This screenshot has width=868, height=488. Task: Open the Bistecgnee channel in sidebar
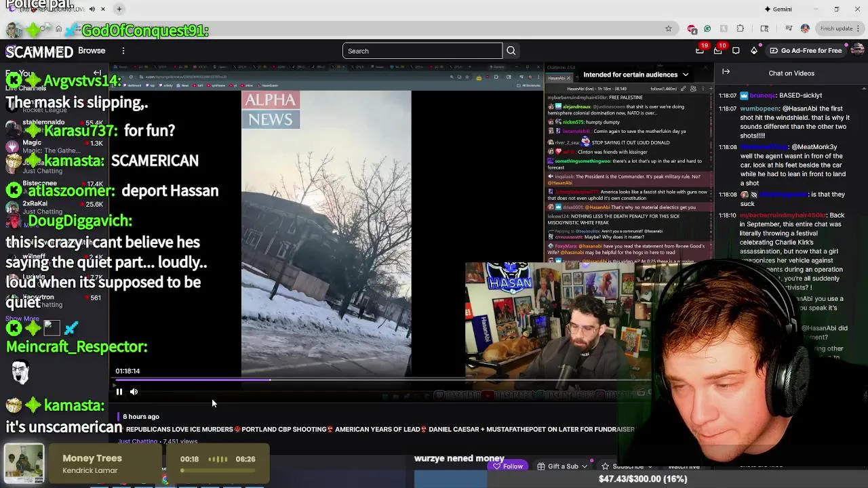coord(54,188)
